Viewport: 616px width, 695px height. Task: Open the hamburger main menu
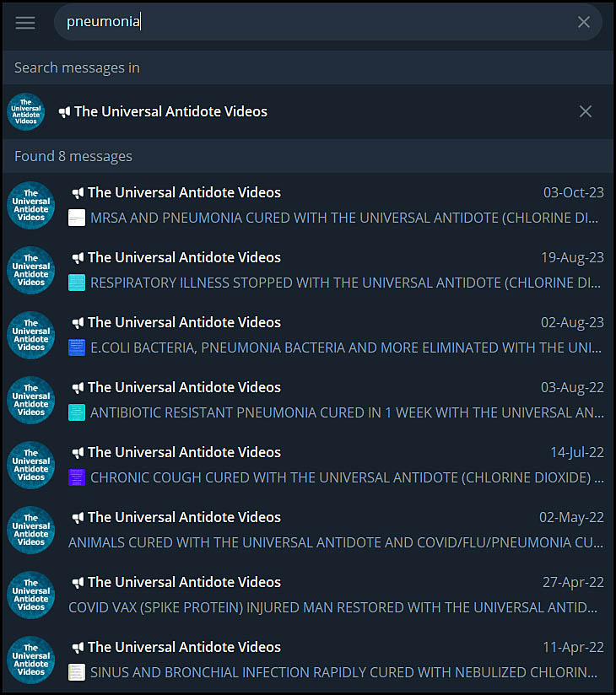[25, 22]
